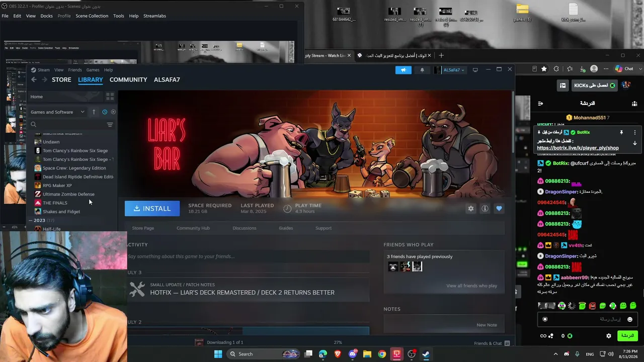Click the library sort-ascending arrow icon

tap(94, 112)
